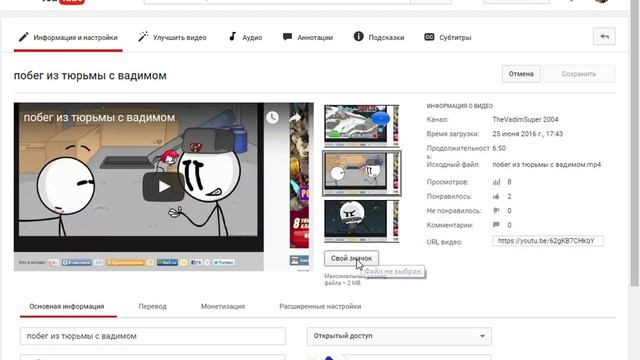Viewport: 640px width, 360px height.
Task: Click the share arrow on the video
Action: tap(295, 118)
